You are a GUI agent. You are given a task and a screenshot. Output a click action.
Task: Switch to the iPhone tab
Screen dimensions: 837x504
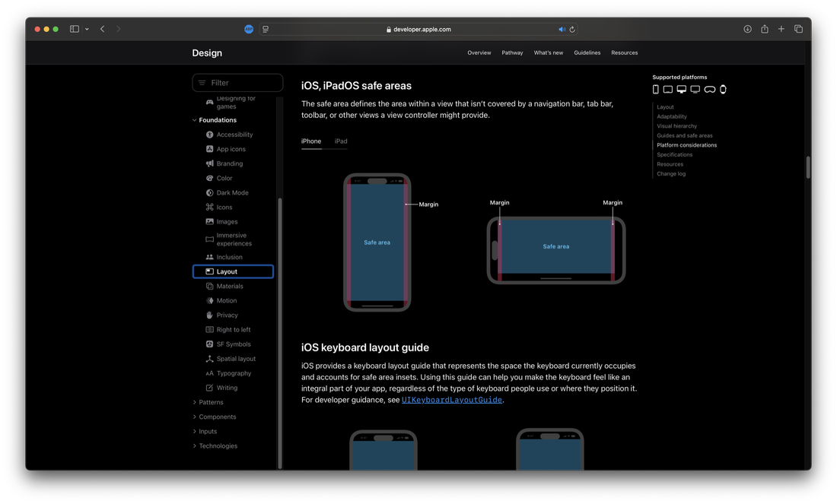tap(311, 141)
